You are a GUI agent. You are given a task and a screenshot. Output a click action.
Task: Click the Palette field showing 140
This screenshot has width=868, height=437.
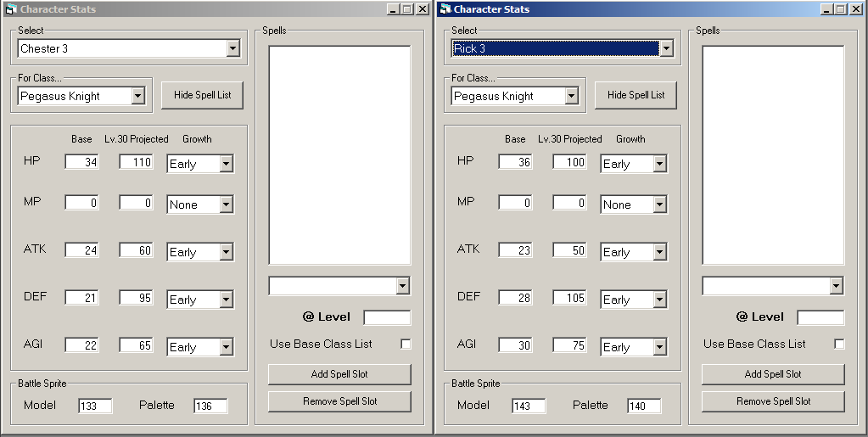tap(644, 406)
